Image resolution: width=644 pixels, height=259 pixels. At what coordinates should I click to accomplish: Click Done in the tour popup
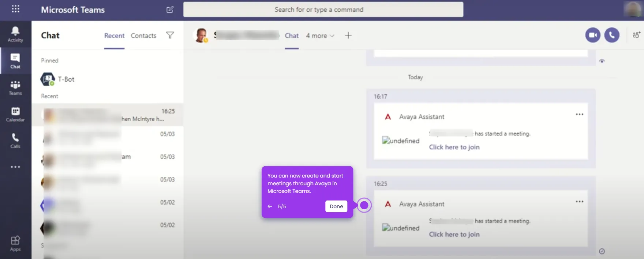(336, 206)
